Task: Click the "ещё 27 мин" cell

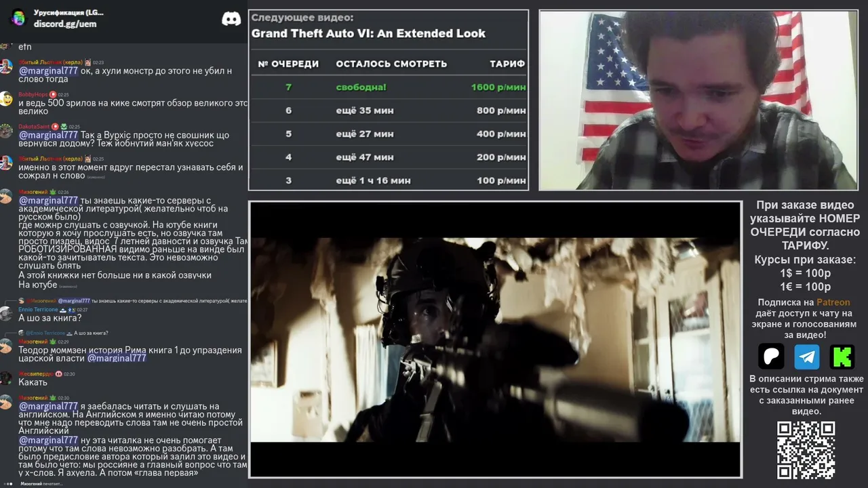Action: coord(364,134)
